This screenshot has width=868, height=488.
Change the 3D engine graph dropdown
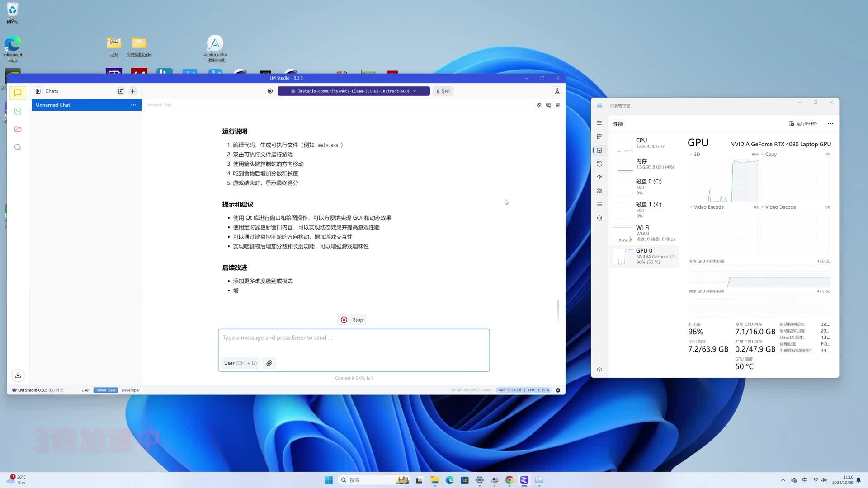click(x=694, y=155)
